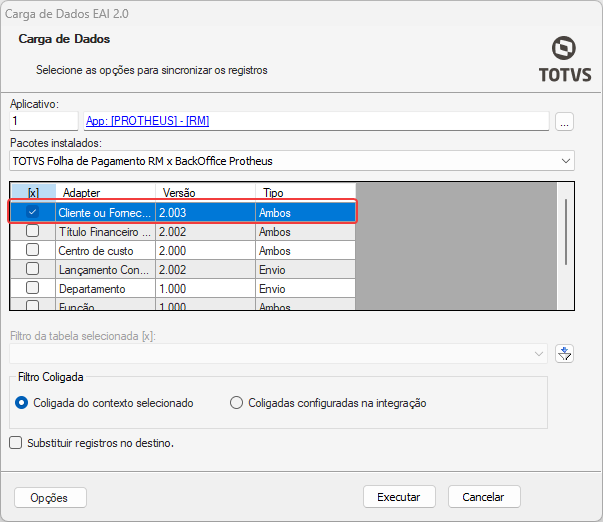
Task: Click the Aplicativo code input field
Action: point(44,121)
